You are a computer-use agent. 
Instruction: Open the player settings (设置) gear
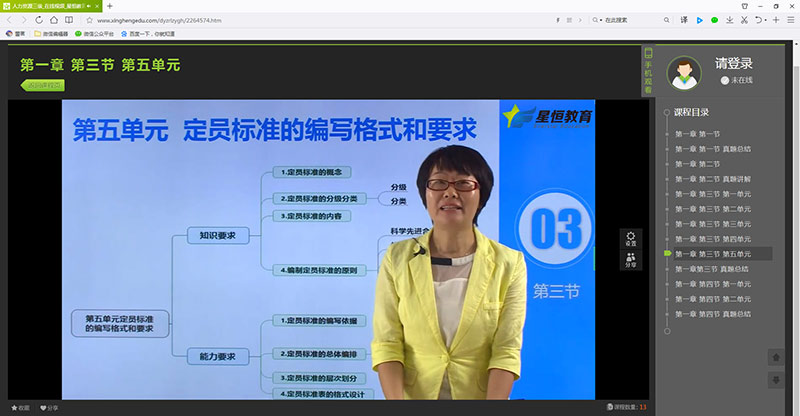click(x=631, y=238)
